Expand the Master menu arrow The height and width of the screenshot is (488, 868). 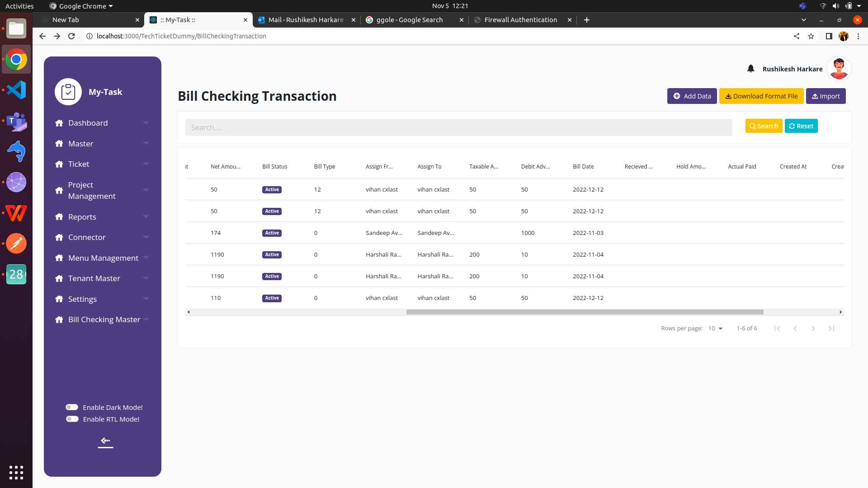coord(146,144)
